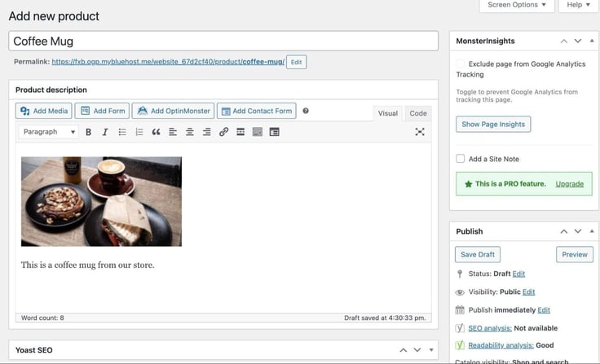Click Add OptinMonster button
The width and height of the screenshot is (600, 364).
click(174, 111)
